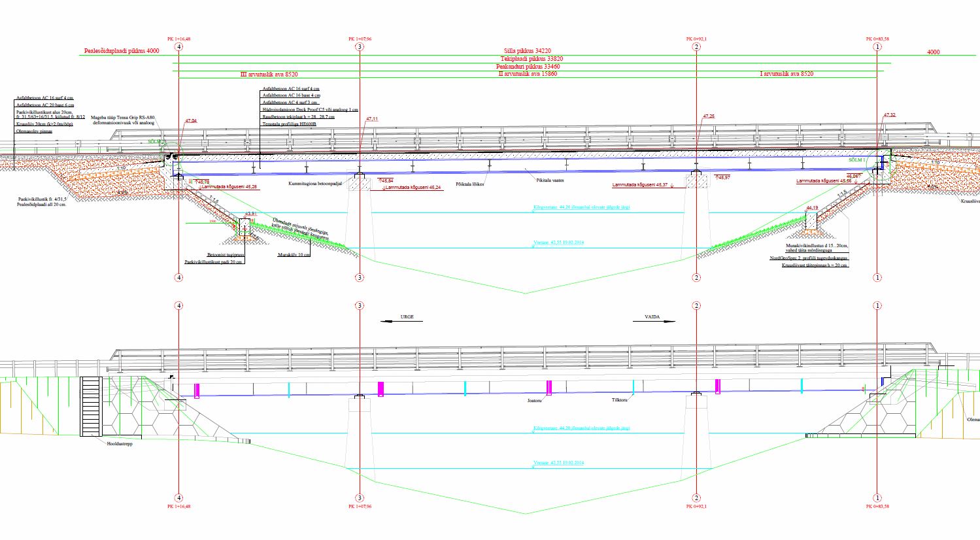
Task: Click 'Asfaltbetoon AC 16 base 4 cm' note
Action: (291, 95)
